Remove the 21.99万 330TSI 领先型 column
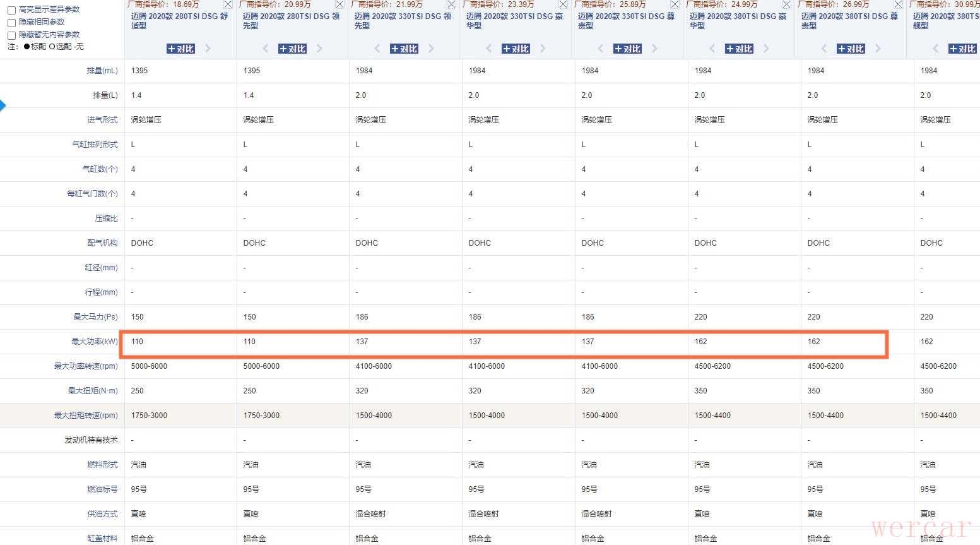 [x=451, y=4]
